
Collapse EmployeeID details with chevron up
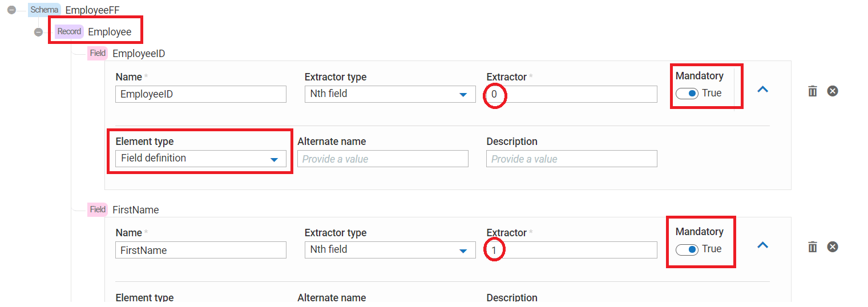[x=762, y=89]
